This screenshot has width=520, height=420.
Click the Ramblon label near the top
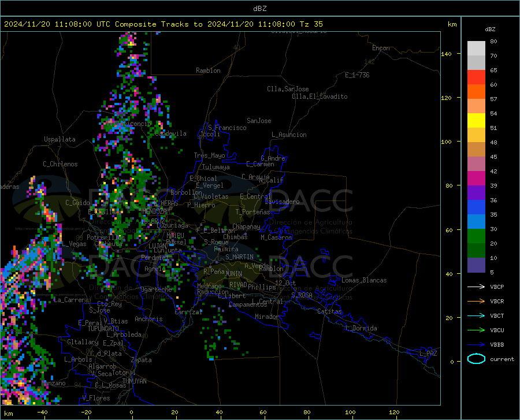coord(208,70)
